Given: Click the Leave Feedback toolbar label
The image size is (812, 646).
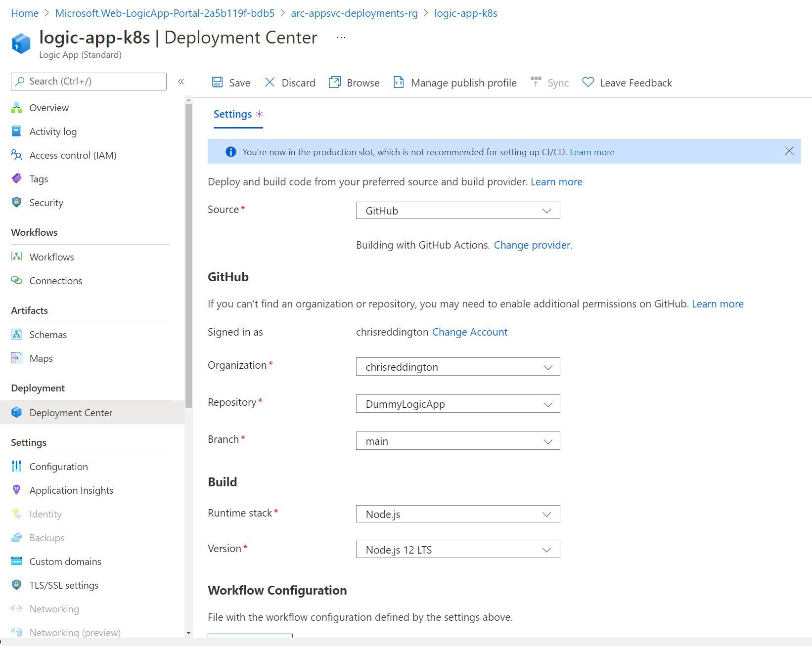Looking at the screenshot, I should pos(636,83).
